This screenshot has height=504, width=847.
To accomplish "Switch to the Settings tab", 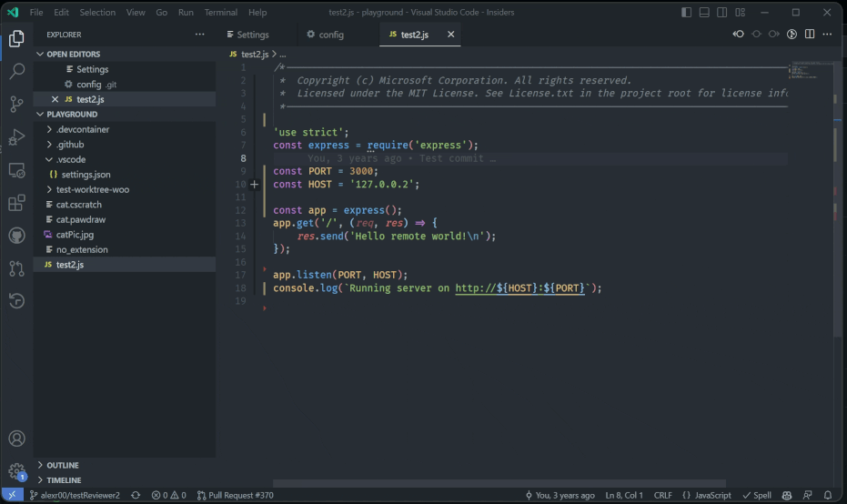I will pos(252,35).
